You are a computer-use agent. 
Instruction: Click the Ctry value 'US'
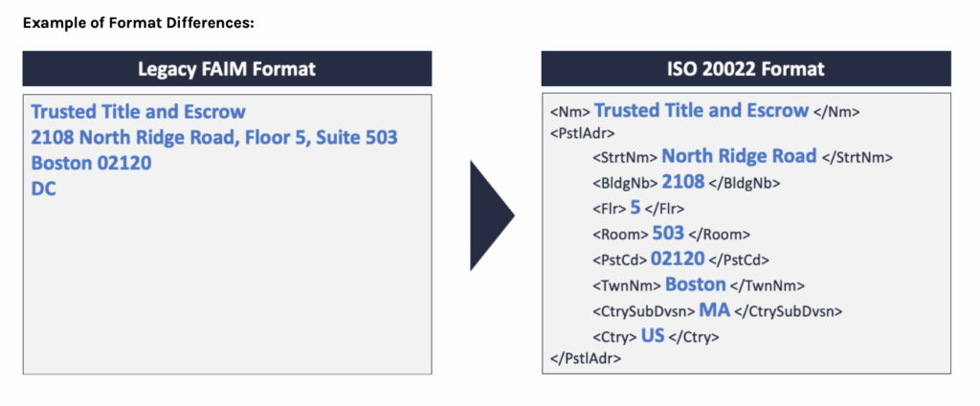653,336
